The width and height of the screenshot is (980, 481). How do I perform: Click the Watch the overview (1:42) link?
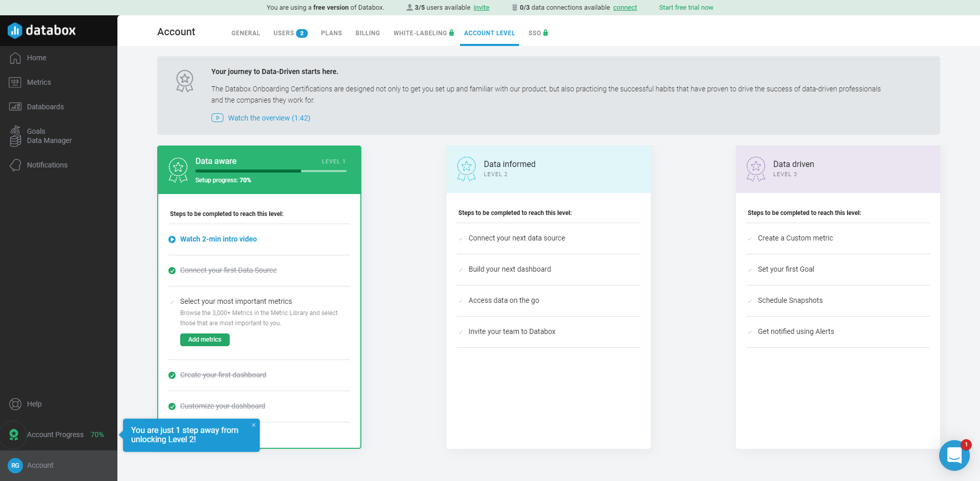coord(269,118)
